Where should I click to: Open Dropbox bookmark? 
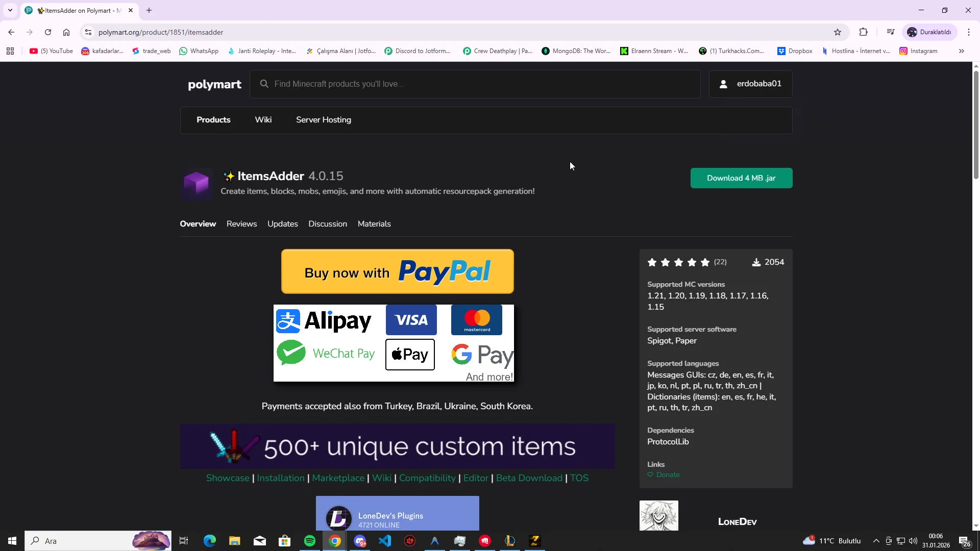(795, 51)
